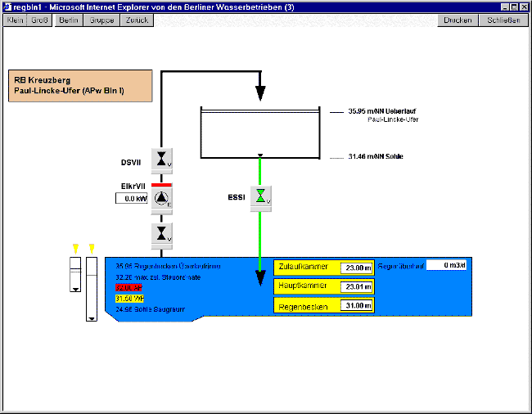Image resolution: width=532 pixels, height=414 pixels.
Task: Click the 35.95 Regenbecken Überlaufrinne text
Action: (169, 266)
